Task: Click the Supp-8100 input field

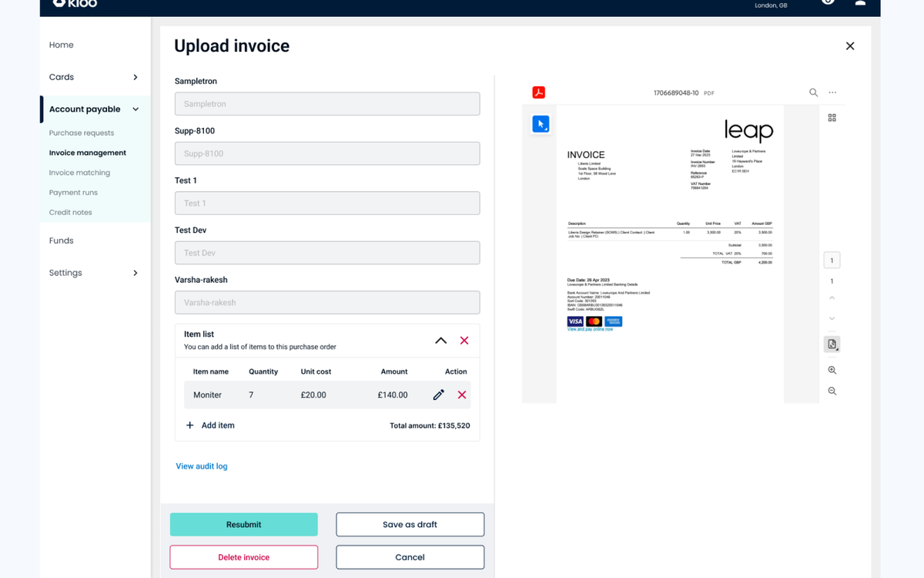Action: click(327, 153)
